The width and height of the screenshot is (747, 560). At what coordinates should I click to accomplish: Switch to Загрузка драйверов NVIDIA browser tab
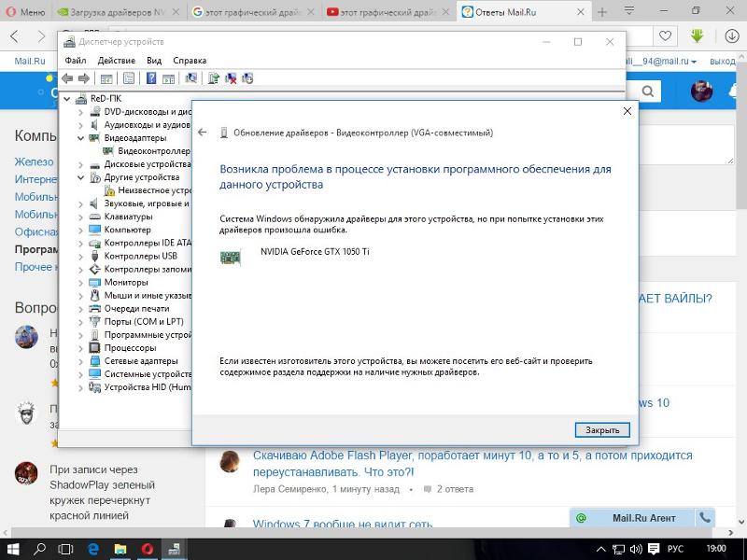tap(118, 12)
